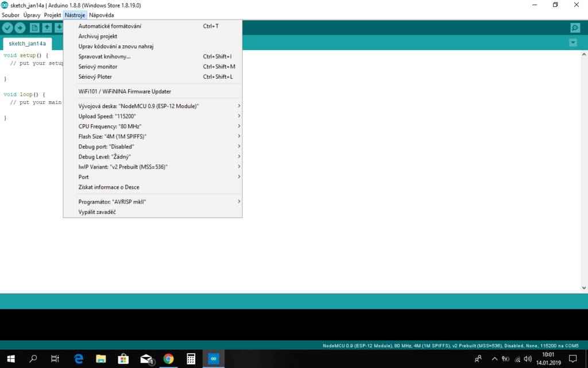Open the Projekt menu
The width and height of the screenshot is (588, 368).
[x=52, y=15]
